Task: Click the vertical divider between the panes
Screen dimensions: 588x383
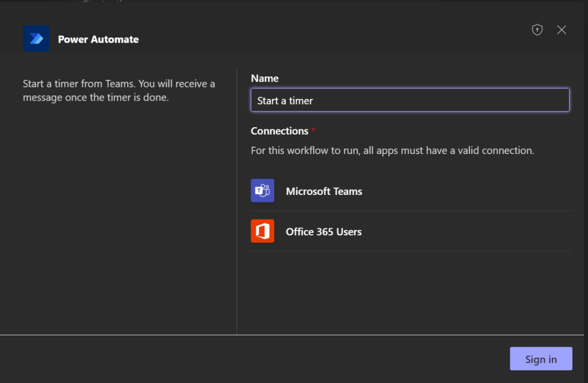Action: coord(237,201)
